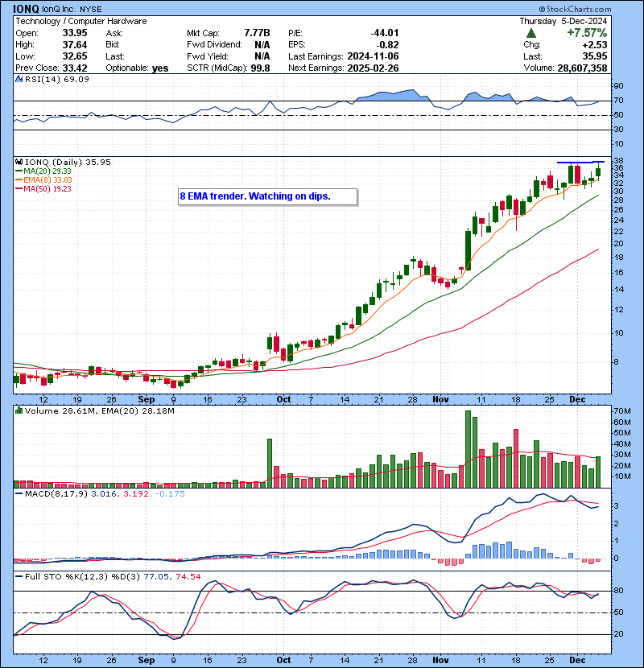The width and height of the screenshot is (644, 668).
Task: Click the IONQ (Daily) candlestick legend icon
Action: coord(19,163)
